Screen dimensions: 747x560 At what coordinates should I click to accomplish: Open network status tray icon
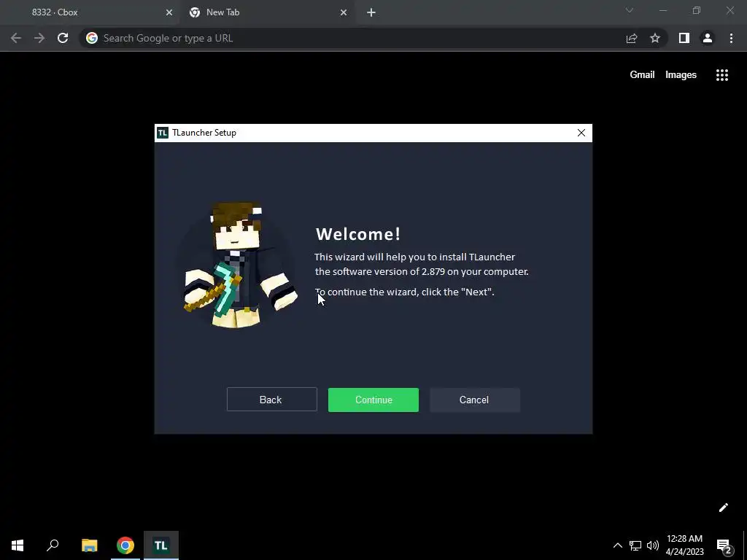pyautogui.click(x=635, y=545)
